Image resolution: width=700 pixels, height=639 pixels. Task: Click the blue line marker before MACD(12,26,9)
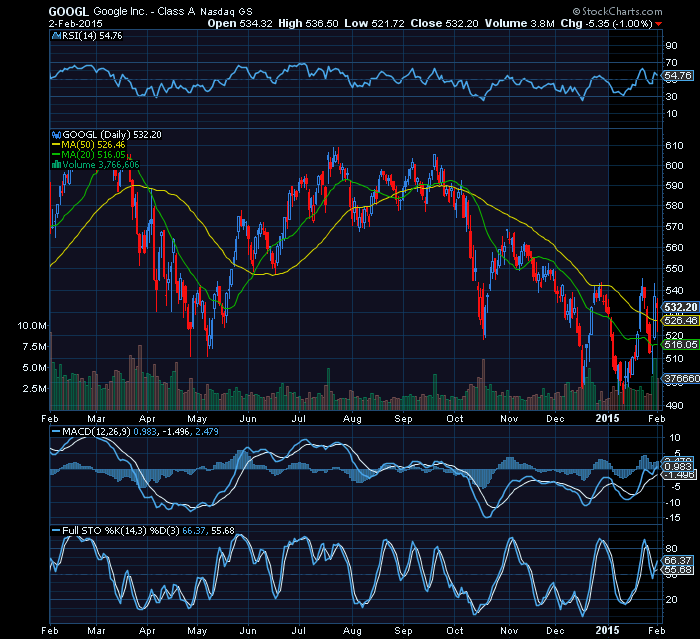click(x=56, y=432)
